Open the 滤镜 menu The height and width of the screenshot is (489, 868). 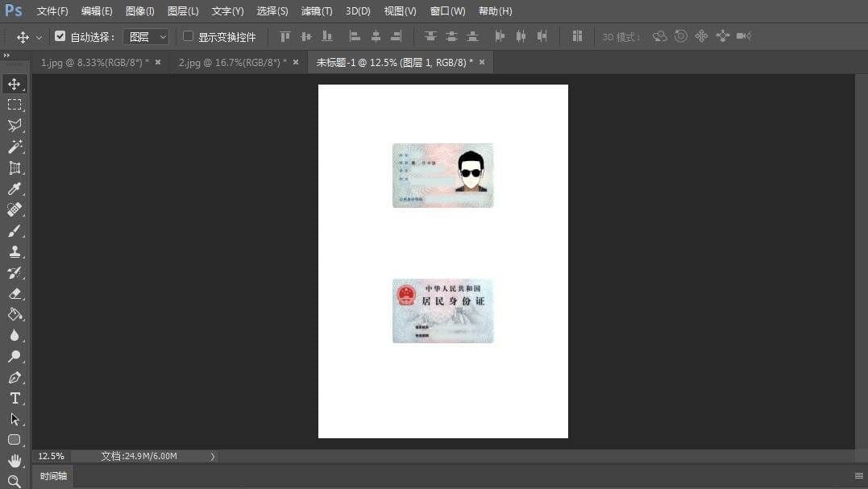coord(316,10)
